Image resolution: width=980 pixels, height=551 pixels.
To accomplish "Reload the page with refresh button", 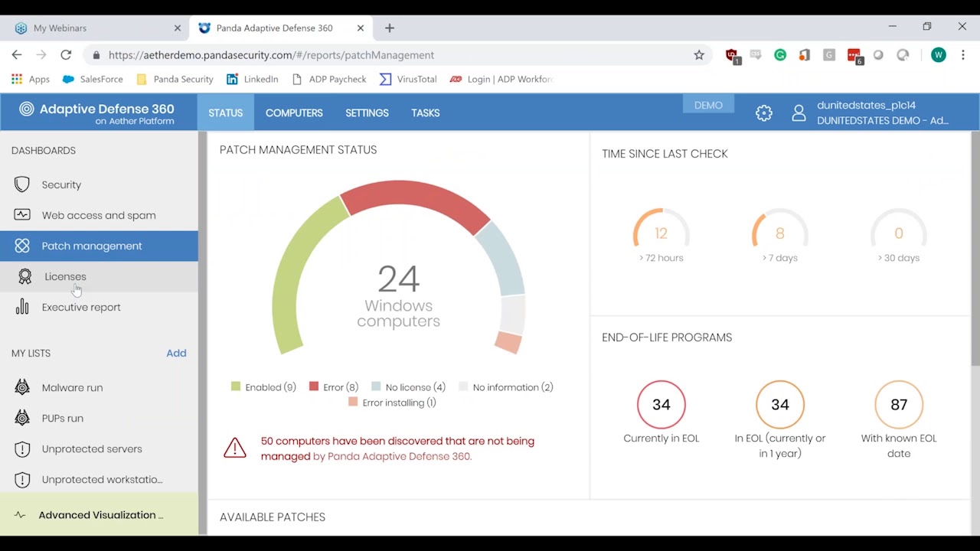I will [66, 55].
